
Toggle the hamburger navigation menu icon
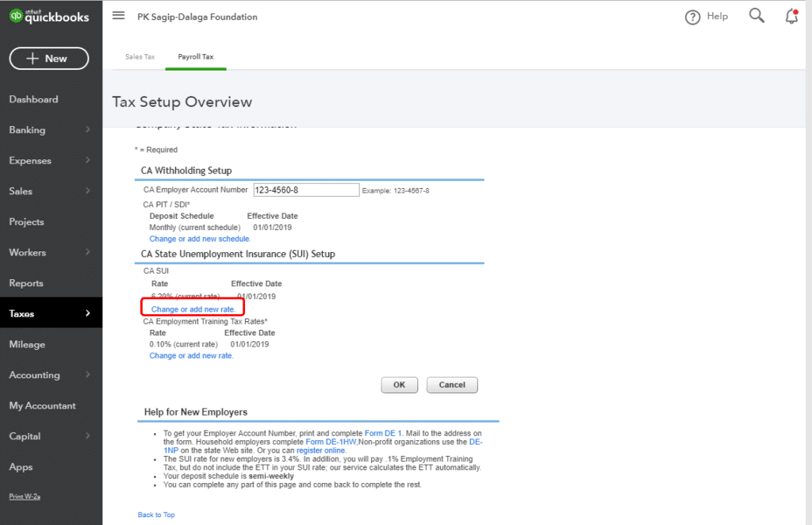click(119, 16)
